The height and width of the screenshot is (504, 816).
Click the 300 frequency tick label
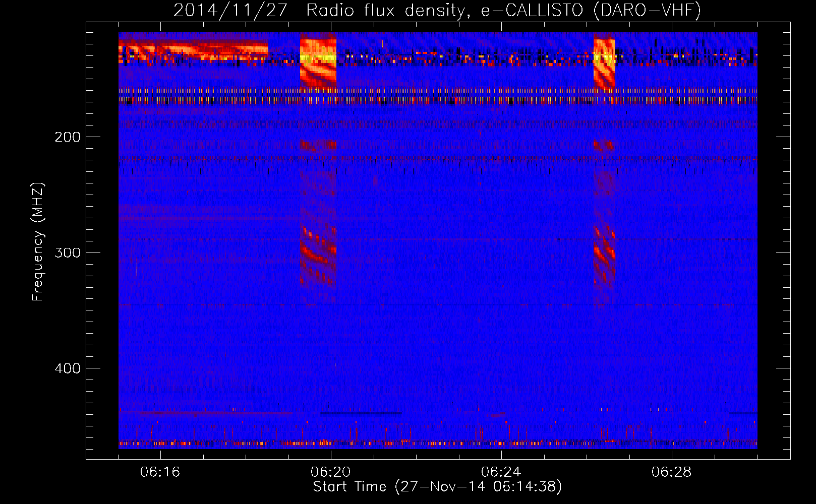(x=68, y=253)
